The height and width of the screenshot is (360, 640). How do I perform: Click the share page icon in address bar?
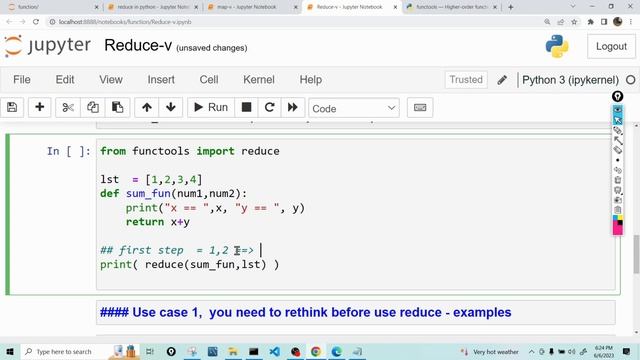(x=560, y=22)
